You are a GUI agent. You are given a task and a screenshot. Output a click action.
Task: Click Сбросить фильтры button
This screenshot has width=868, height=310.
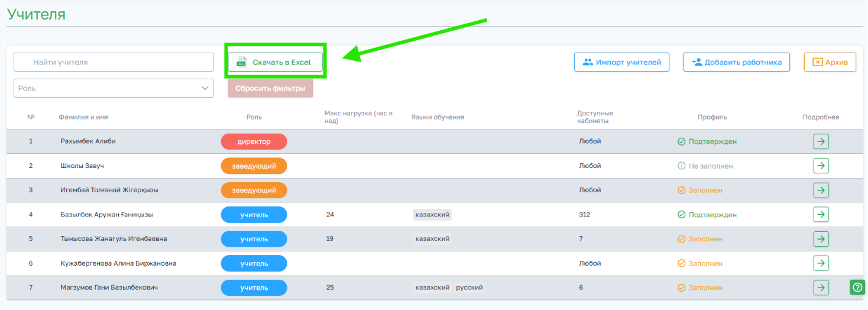270,89
